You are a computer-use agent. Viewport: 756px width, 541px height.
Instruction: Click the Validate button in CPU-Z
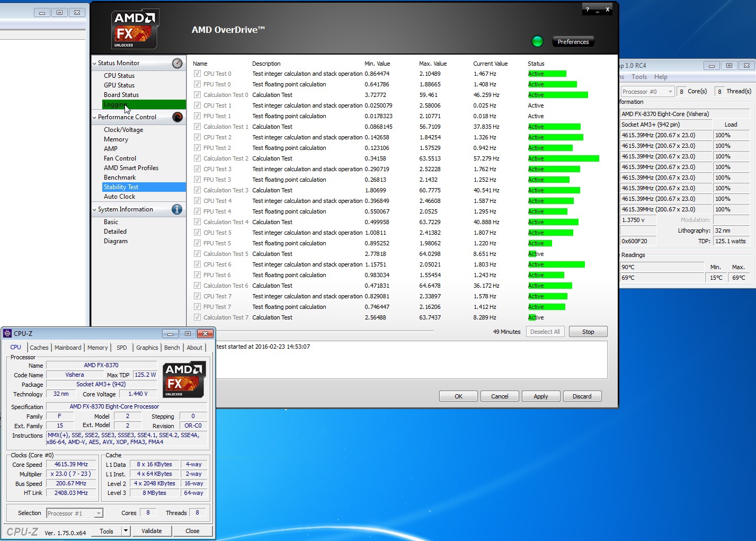(x=152, y=531)
